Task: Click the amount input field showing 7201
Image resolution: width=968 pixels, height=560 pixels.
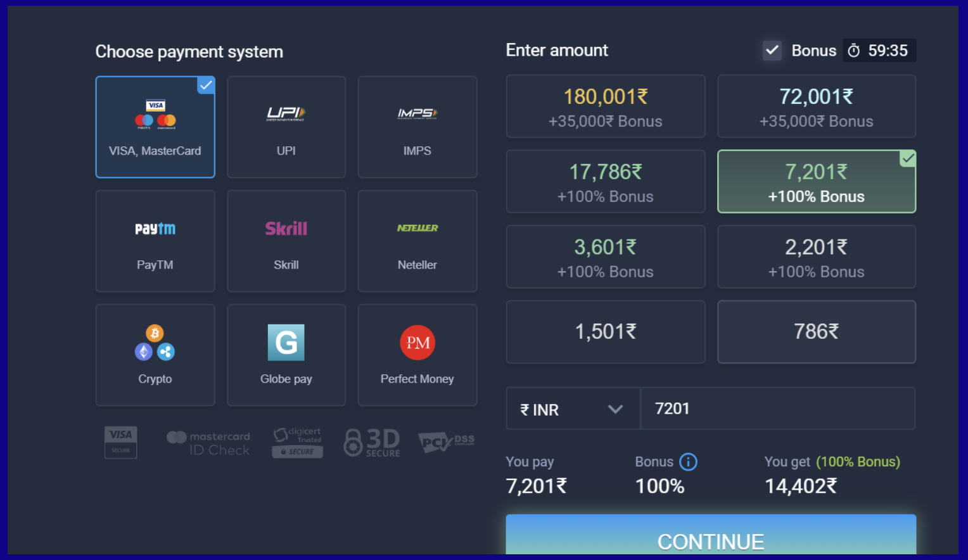Action: (778, 409)
